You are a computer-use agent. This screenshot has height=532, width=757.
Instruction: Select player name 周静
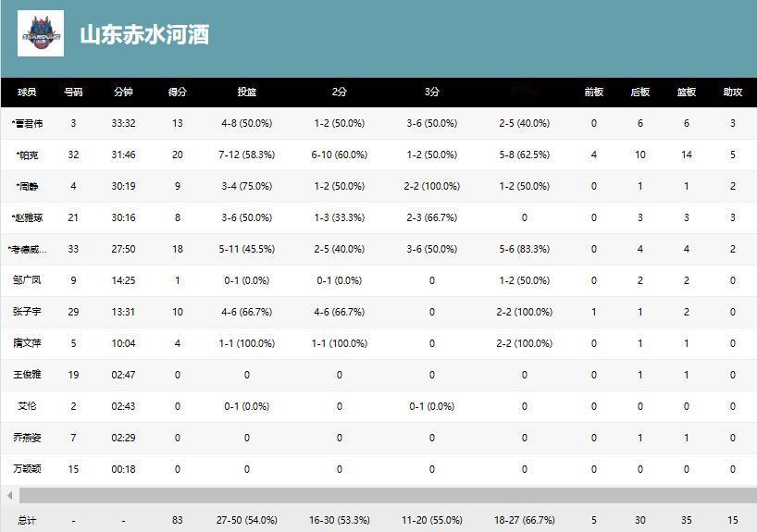28,186
